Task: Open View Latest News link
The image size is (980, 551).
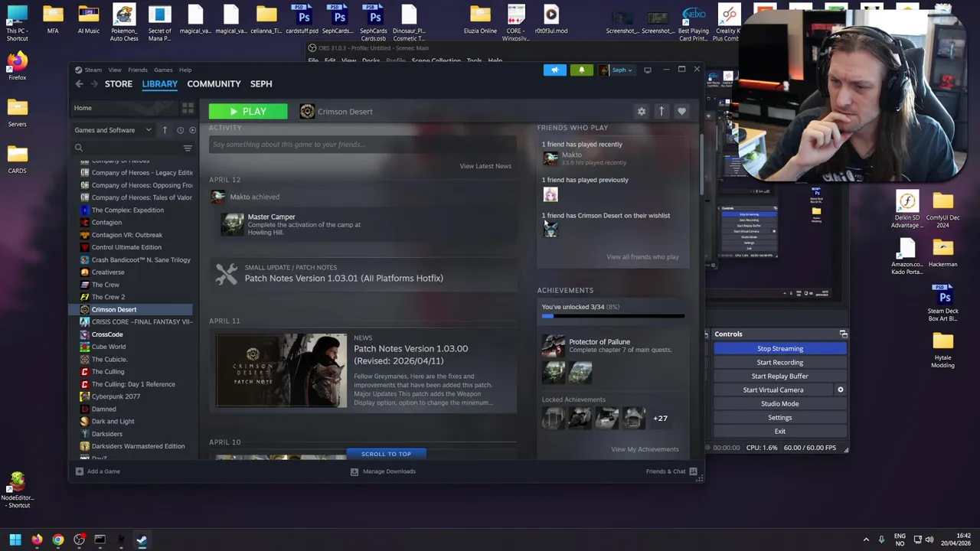Action: click(x=485, y=166)
